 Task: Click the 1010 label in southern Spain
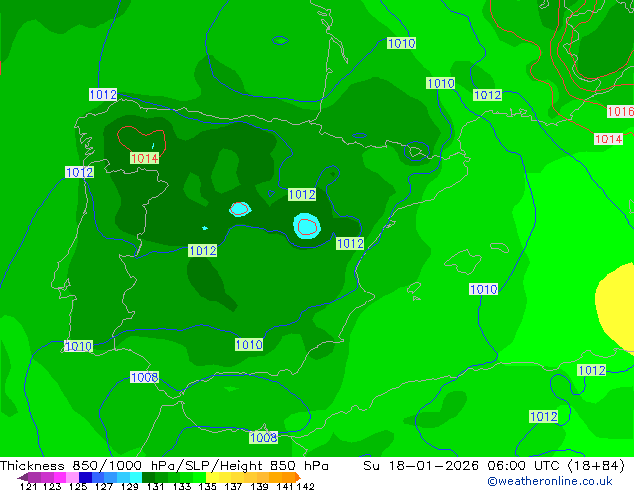tap(249, 344)
